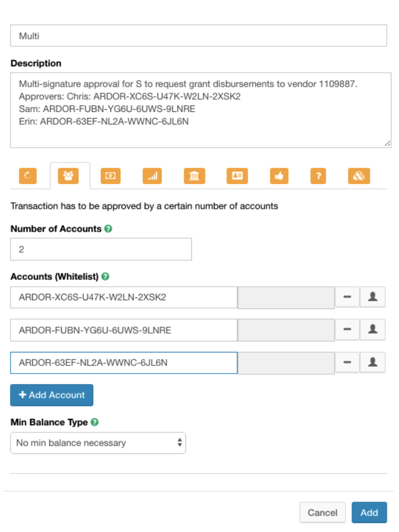The image size is (399, 532).
Task: Show help for Min Balance Type
Action: pyautogui.click(x=94, y=422)
